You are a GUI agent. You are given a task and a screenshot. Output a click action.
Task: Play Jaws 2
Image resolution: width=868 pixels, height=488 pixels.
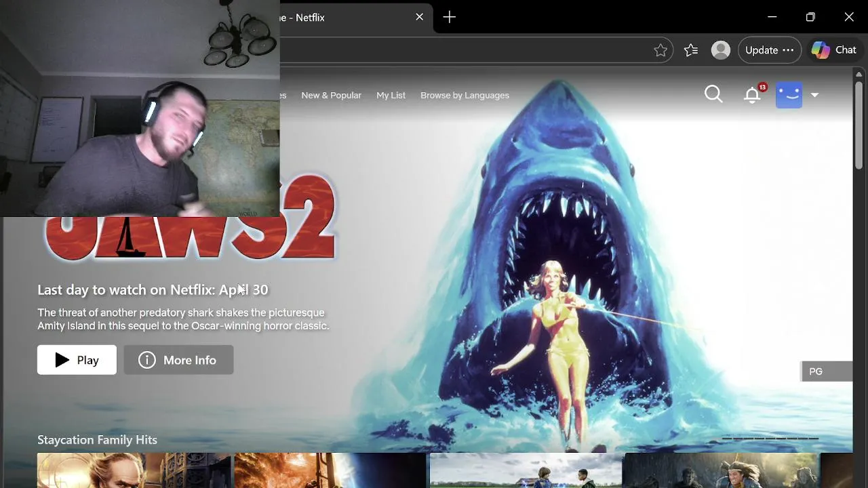point(77,360)
